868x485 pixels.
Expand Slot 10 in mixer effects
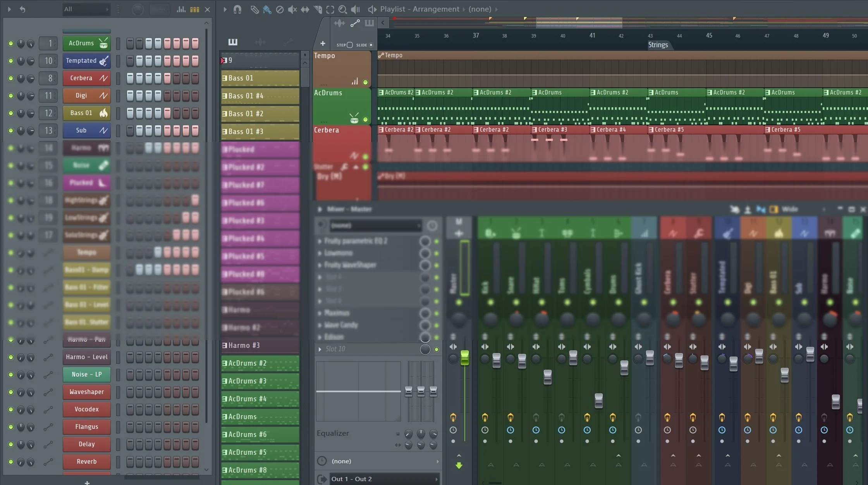pyautogui.click(x=320, y=349)
